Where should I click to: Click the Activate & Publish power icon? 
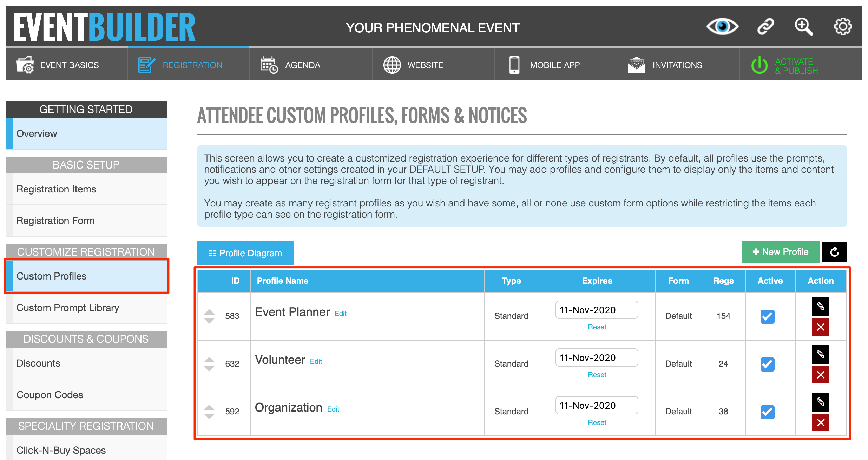click(x=759, y=65)
